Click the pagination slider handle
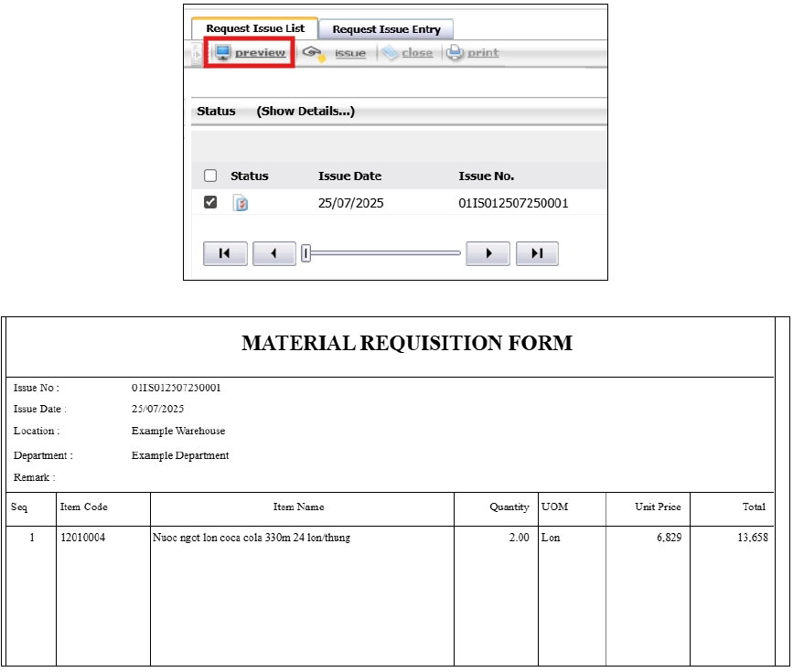 pos(306,253)
